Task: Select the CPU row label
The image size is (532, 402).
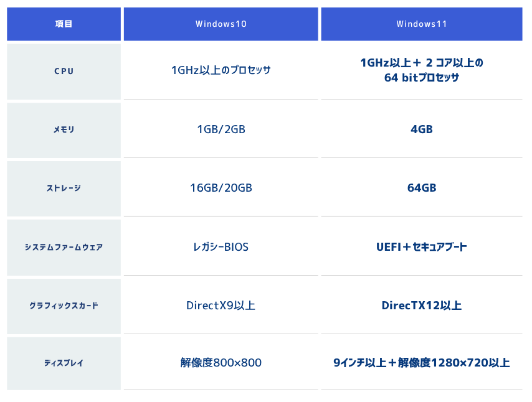Action: point(64,72)
